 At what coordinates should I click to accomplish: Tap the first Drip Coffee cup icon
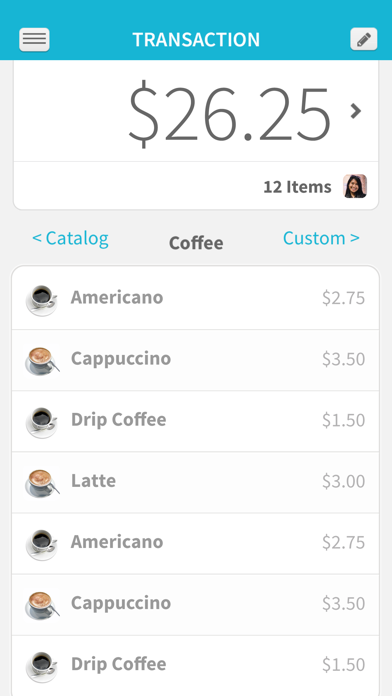pos(42,422)
